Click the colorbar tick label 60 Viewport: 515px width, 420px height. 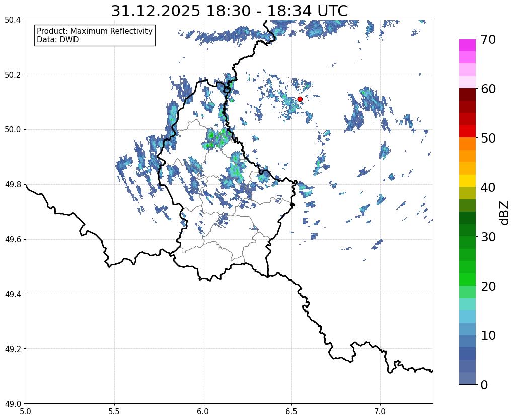(488, 89)
